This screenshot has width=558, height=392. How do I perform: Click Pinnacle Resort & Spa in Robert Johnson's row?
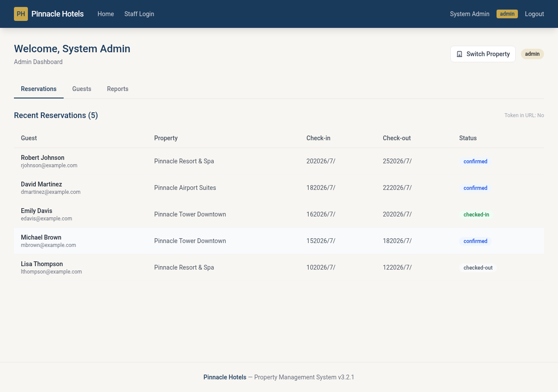pos(184,161)
